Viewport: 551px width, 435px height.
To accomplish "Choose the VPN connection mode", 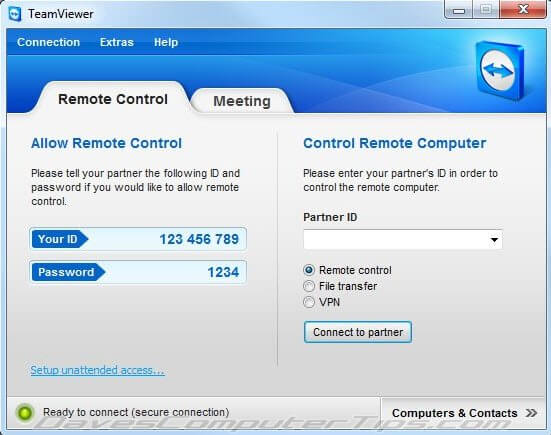I will point(309,302).
